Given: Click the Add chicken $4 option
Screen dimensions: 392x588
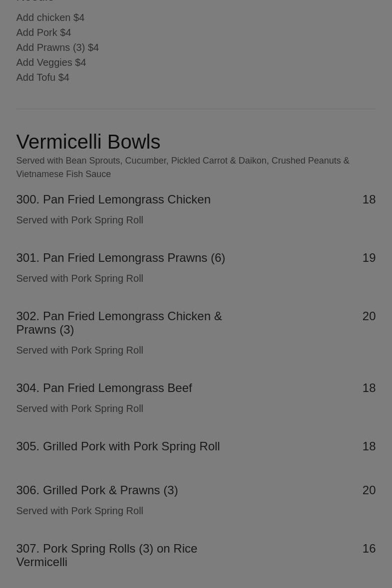Looking at the screenshot, I should pyautogui.click(x=50, y=17).
